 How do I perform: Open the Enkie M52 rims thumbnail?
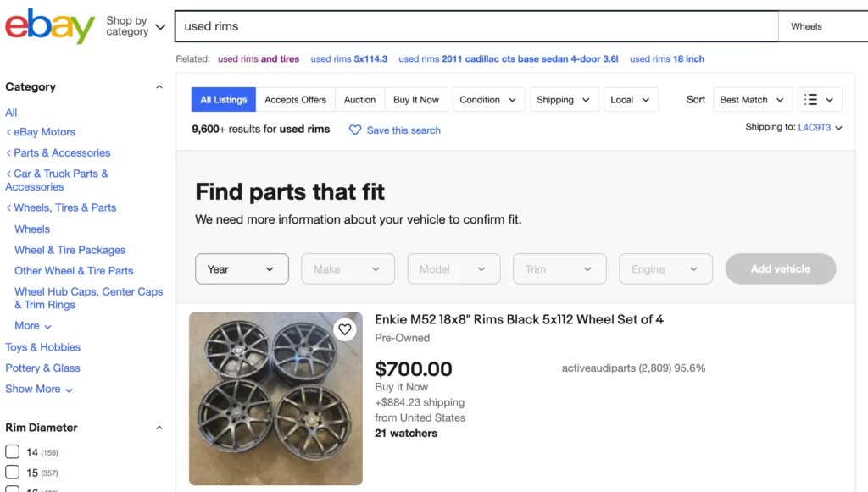[275, 399]
